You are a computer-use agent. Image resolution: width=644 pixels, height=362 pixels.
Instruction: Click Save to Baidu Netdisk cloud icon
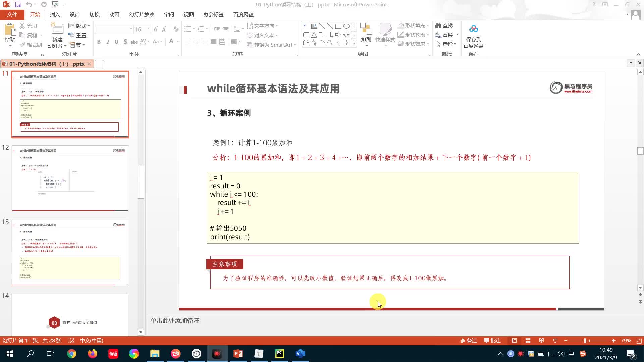click(x=473, y=29)
